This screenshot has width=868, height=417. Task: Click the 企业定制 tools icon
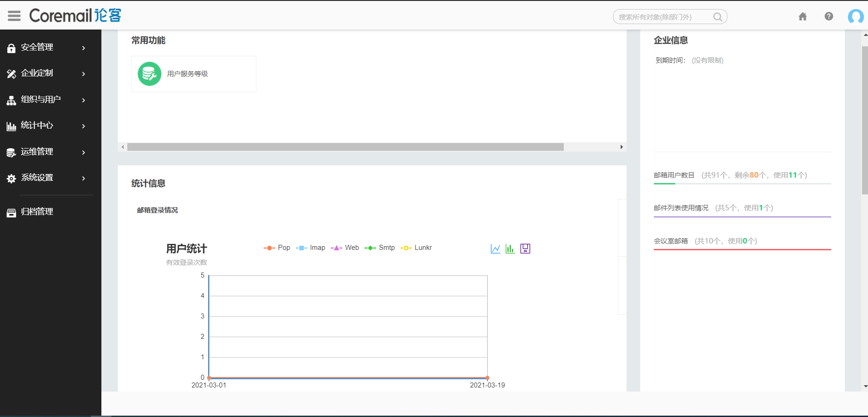(x=11, y=74)
